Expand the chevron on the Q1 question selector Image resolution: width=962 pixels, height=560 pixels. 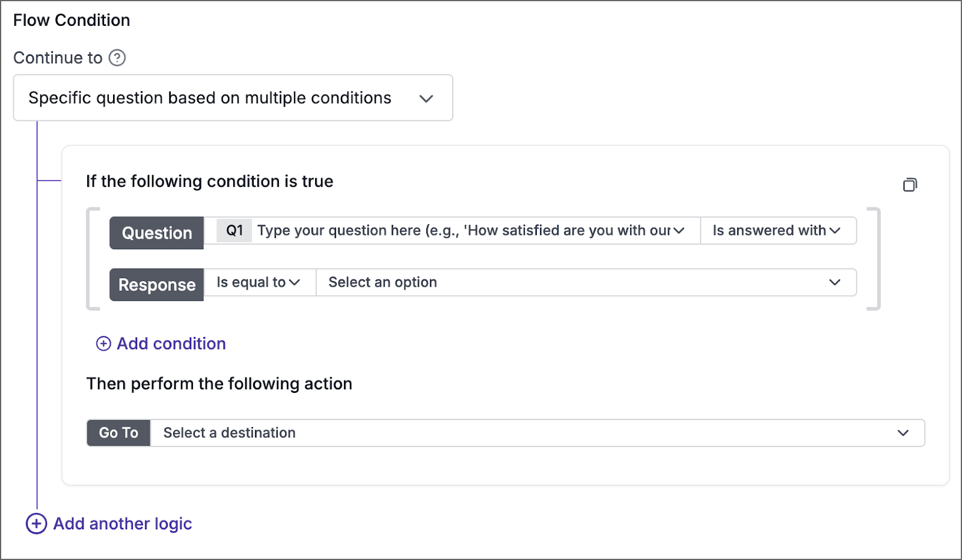pyautogui.click(x=680, y=230)
